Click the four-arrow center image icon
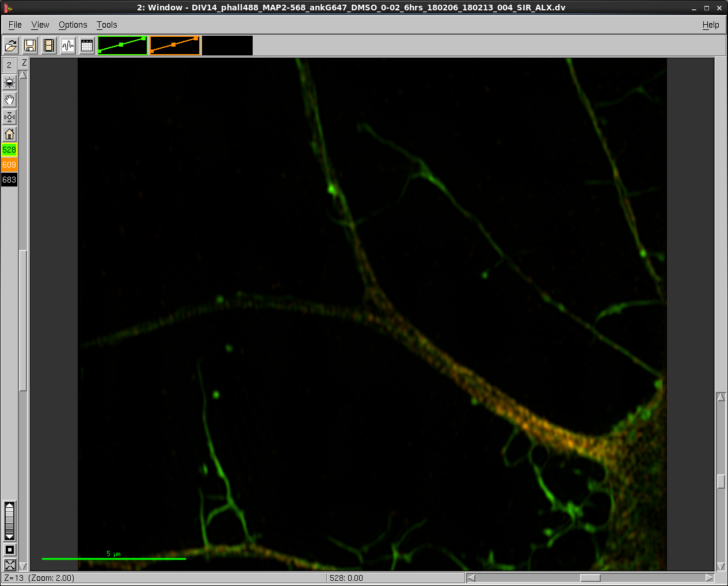 tap(9, 117)
